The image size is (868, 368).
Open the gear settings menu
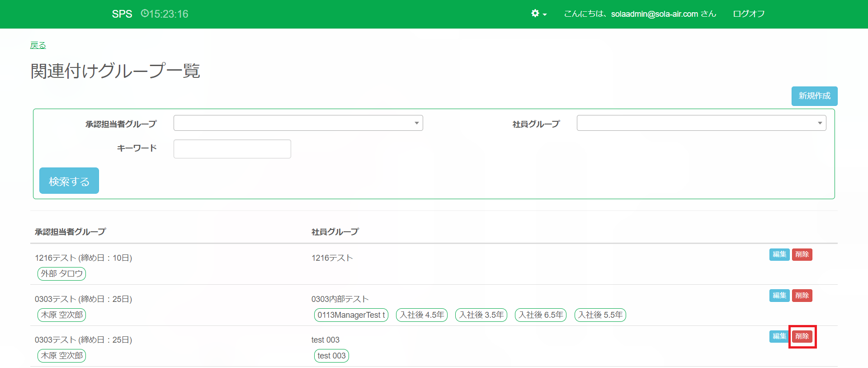pos(538,14)
